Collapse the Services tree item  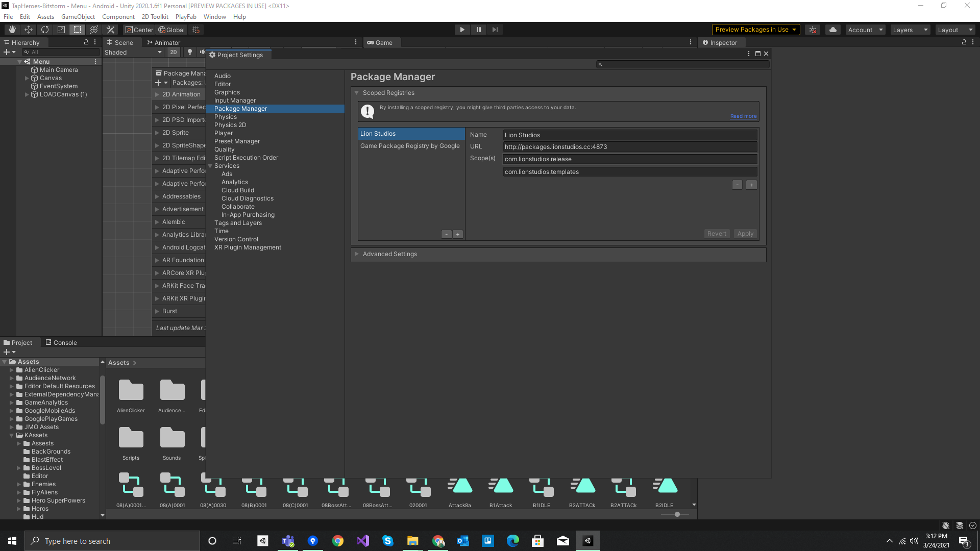point(210,166)
